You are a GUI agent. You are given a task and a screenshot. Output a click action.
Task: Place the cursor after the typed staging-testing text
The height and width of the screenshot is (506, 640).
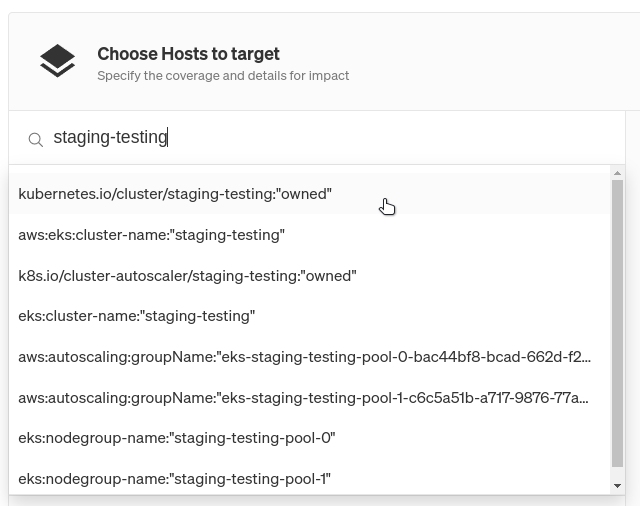click(x=168, y=138)
